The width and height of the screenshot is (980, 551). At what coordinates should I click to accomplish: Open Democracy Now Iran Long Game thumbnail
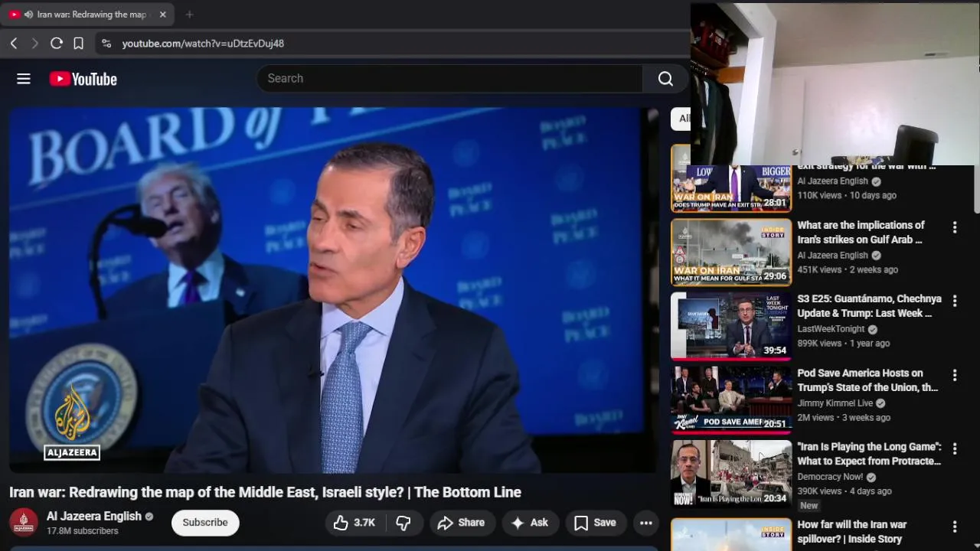coord(731,474)
